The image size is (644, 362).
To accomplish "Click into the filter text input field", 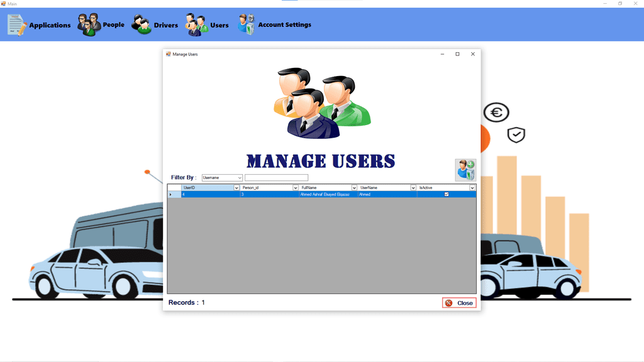I will click(276, 178).
